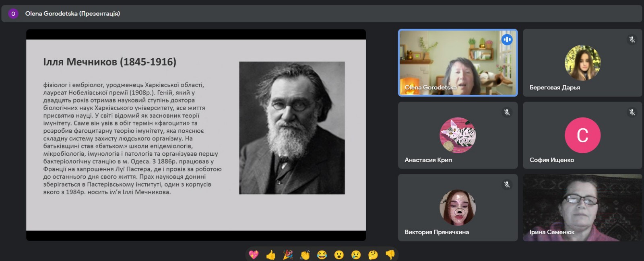This screenshot has height=261, width=644.
Task: Send the thumbs down reaction
Action: tap(390, 255)
